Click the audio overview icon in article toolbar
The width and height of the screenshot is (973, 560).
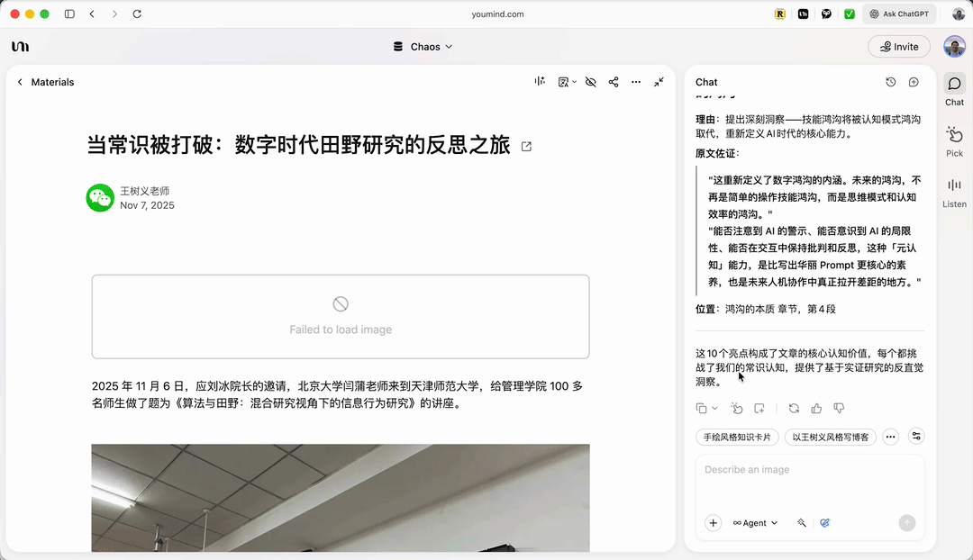click(540, 82)
